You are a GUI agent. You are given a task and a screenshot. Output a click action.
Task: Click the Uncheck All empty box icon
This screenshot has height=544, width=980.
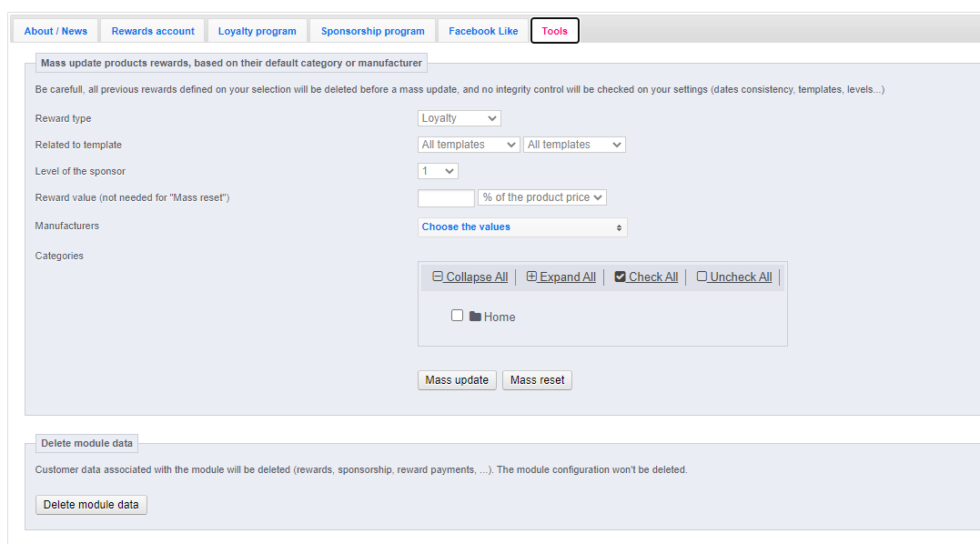point(702,276)
